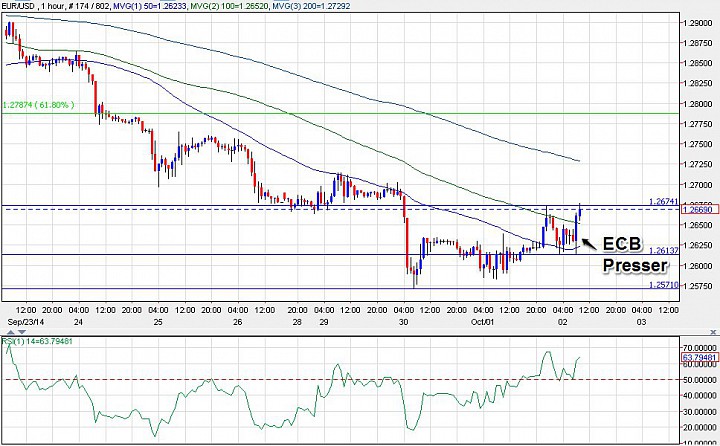Click the 1.25750 price axis label
Viewport: 720px width, 446px height.
pyautogui.click(x=698, y=286)
